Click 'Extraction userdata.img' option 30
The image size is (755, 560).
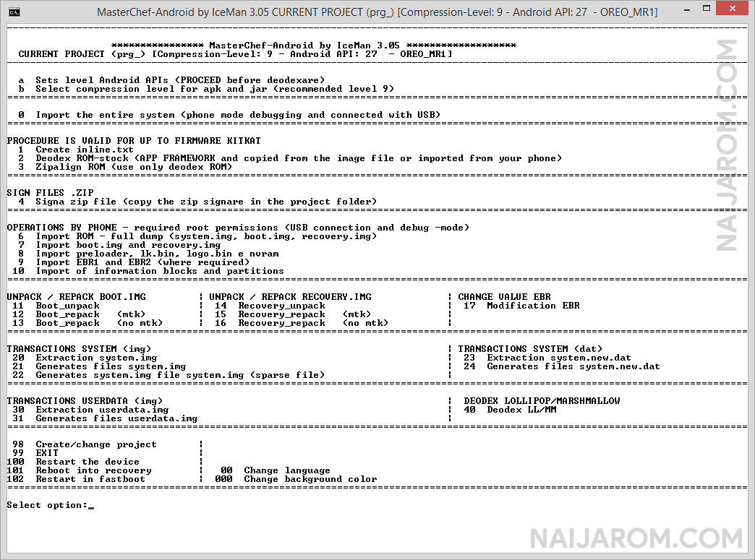(90, 410)
